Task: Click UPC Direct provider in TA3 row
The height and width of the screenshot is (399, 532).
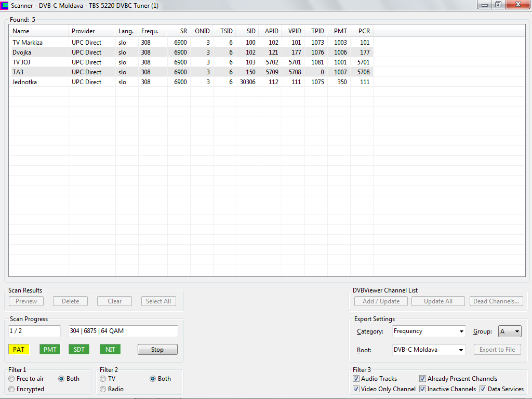Action: click(87, 72)
